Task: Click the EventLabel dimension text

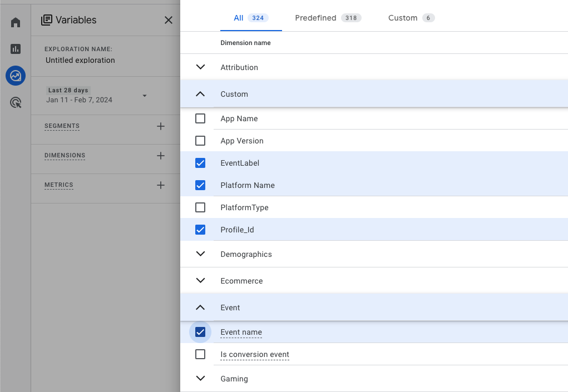Action: (x=240, y=163)
